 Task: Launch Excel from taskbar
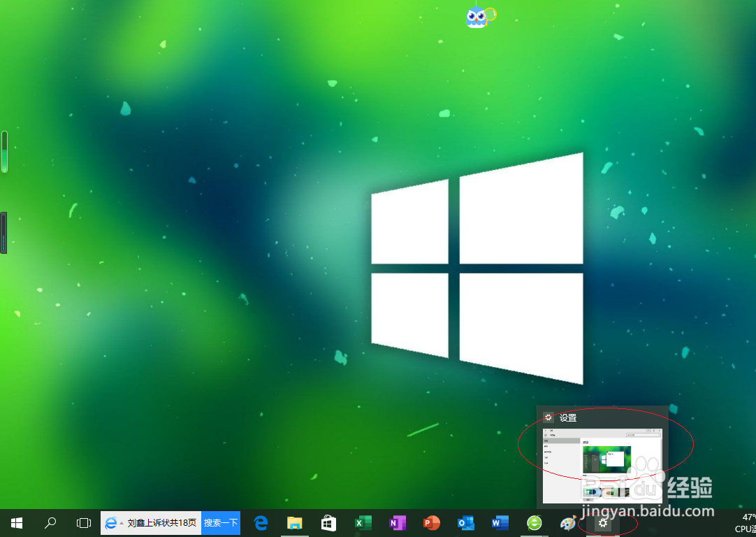pos(363,523)
